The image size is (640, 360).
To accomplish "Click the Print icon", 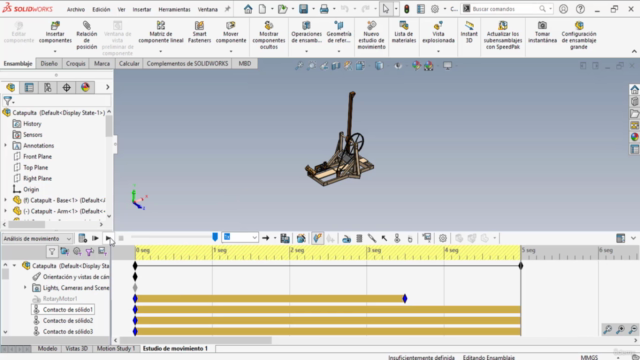I will coord(324,9).
